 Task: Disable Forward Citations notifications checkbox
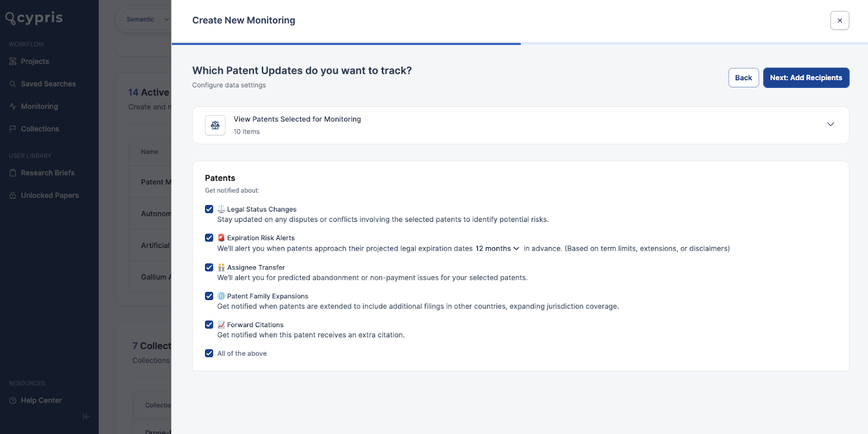click(x=209, y=324)
